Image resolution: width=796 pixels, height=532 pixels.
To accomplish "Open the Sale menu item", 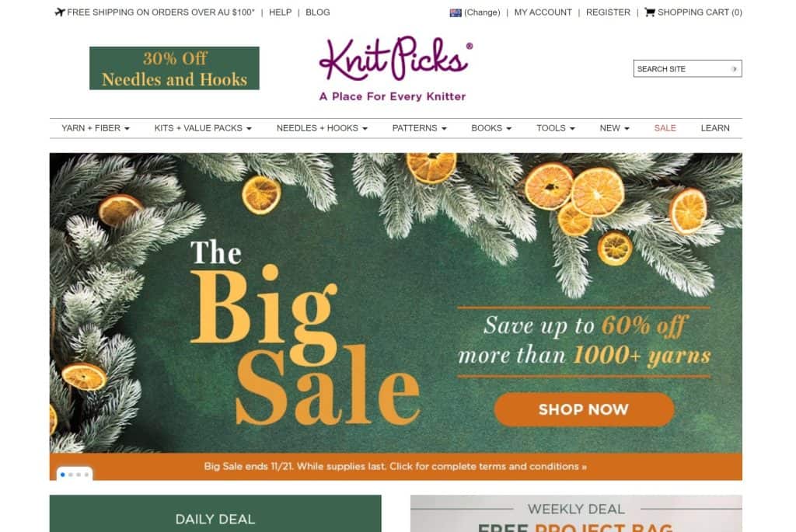I will click(x=665, y=128).
